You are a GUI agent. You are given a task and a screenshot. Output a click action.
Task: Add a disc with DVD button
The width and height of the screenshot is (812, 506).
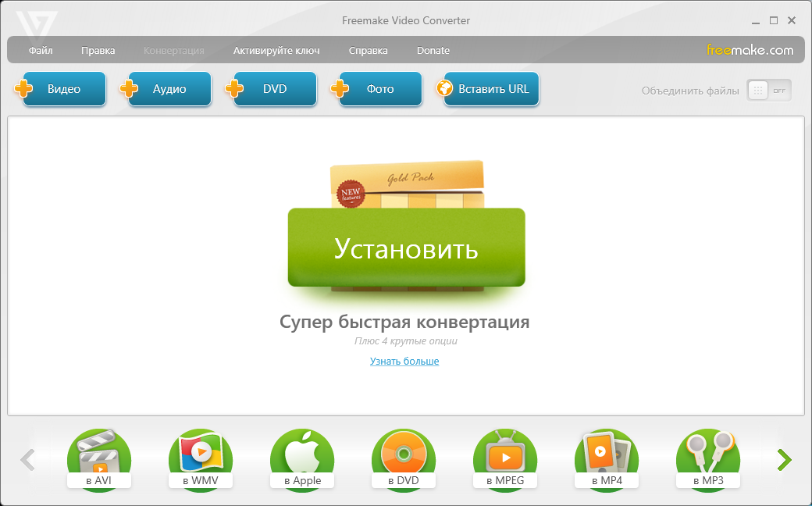click(x=272, y=89)
